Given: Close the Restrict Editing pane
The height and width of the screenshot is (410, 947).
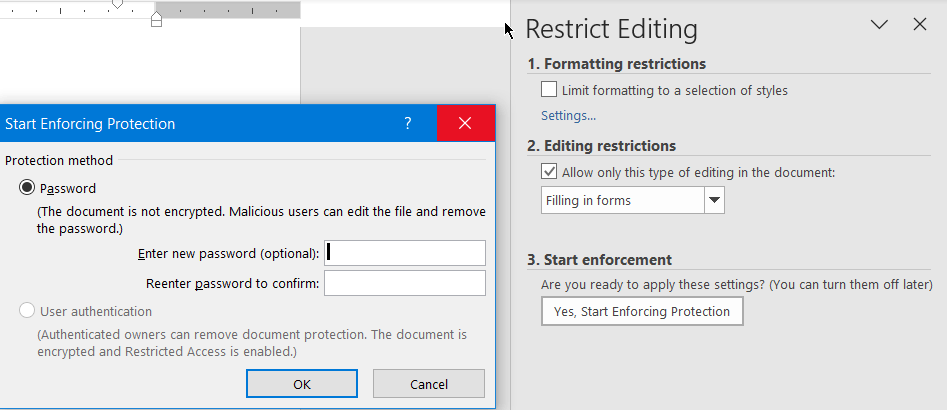Looking at the screenshot, I should 920,25.
